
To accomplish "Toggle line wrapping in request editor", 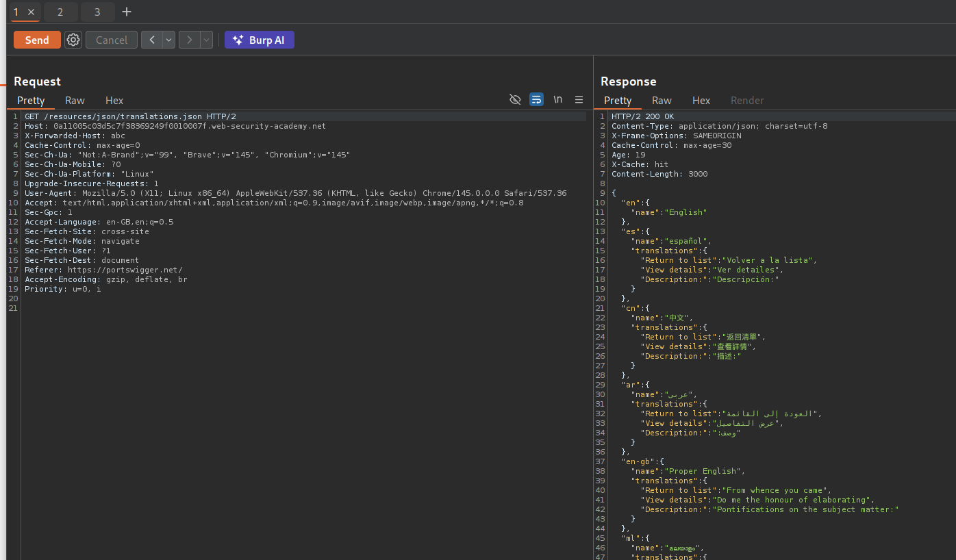I will (536, 100).
